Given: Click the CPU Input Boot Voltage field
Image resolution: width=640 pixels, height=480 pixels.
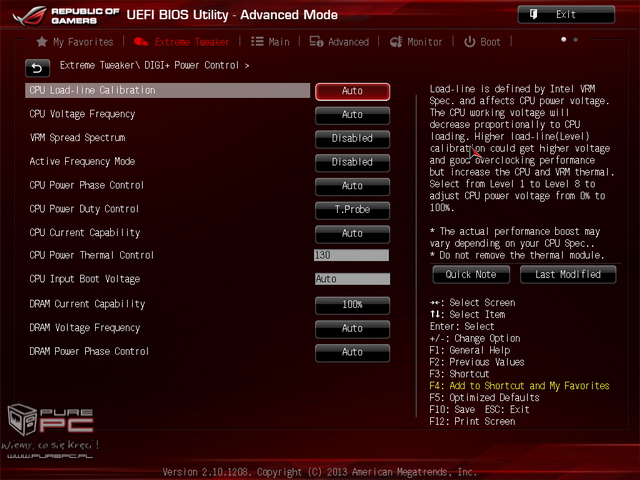Looking at the screenshot, I should tap(352, 279).
